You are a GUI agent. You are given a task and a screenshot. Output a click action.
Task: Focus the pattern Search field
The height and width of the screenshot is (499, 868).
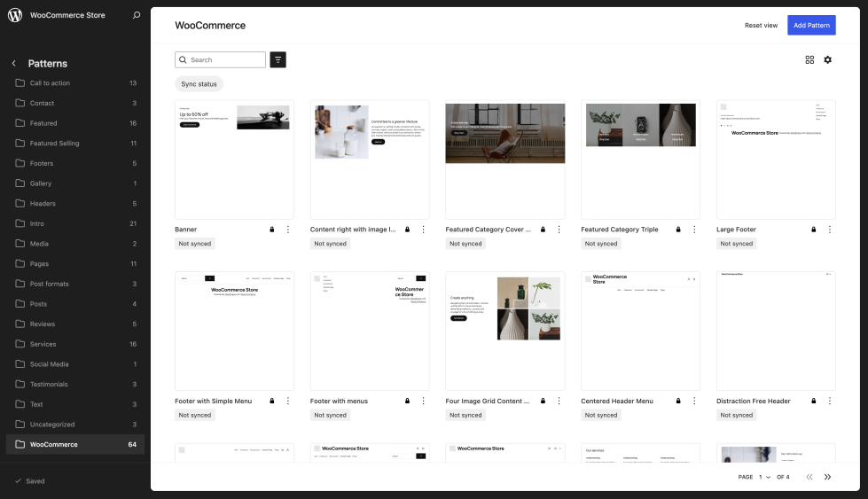(x=220, y=59)
